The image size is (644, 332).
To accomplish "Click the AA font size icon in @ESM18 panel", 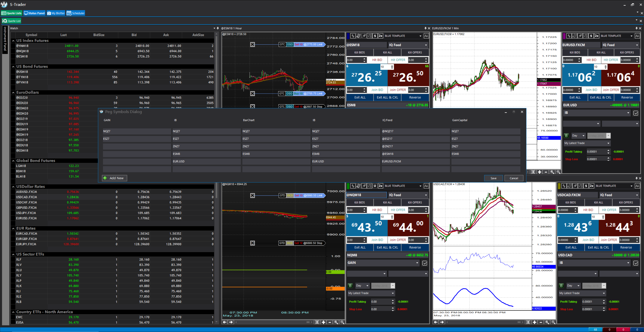I will (426, 36).
